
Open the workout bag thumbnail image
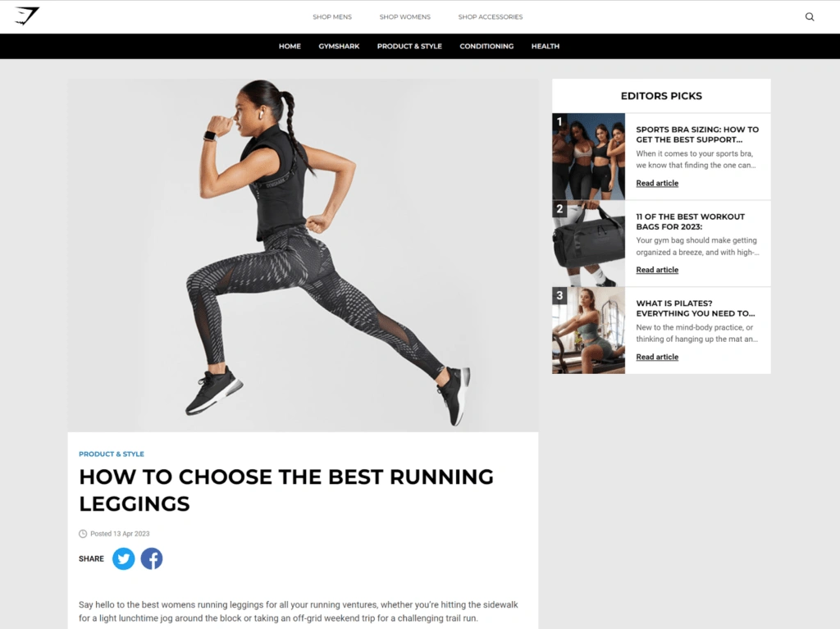(588, 244)
